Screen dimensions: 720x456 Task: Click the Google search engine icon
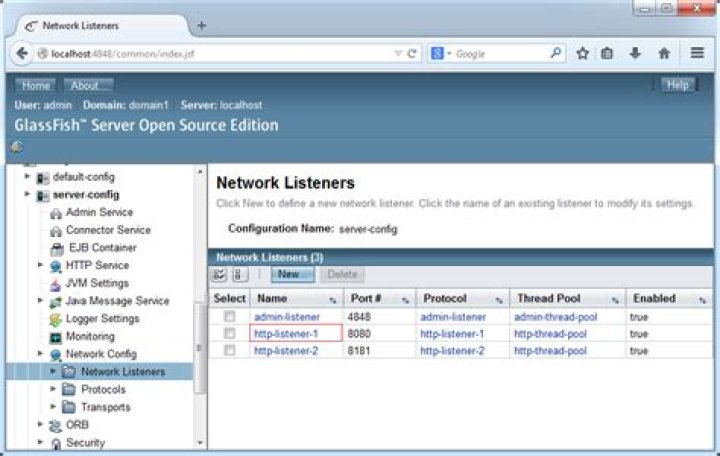[437, 53]
